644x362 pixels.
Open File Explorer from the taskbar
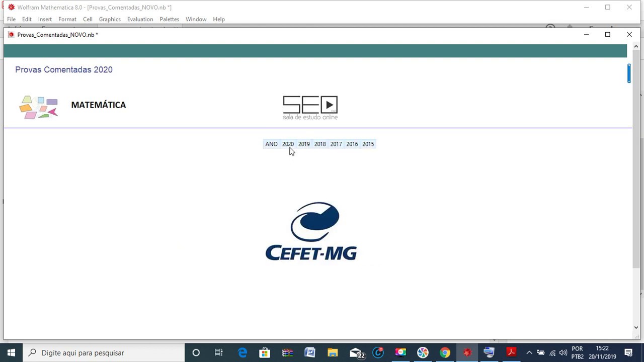pos(333,352)
